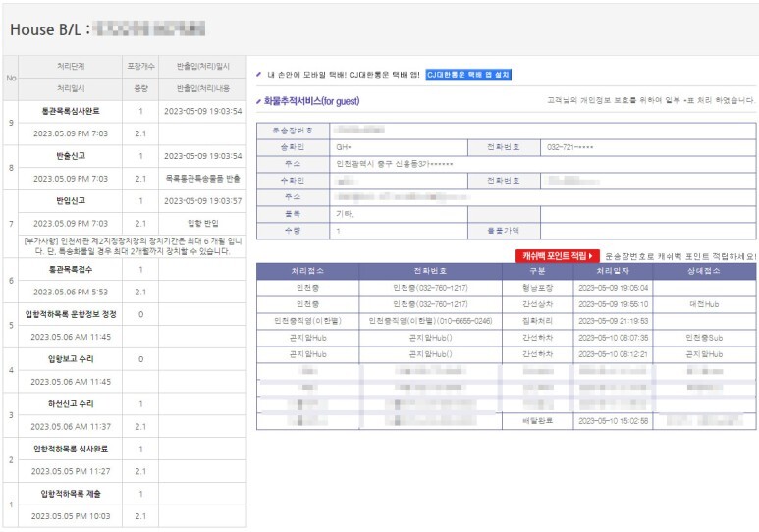Click 인천중직영(이한별)(010-6655-0246) phone cell
The height and width of the screenshot is (532, 759).
(430, 321)
